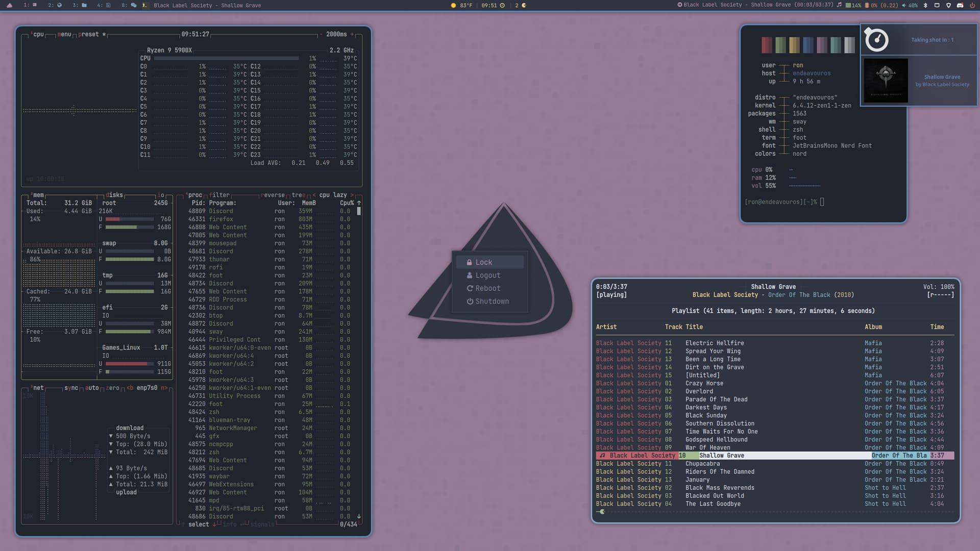This screenshot has height=551, width=980.
Task: Click the left b arrow before enp7s0
Action: point(130,388)
